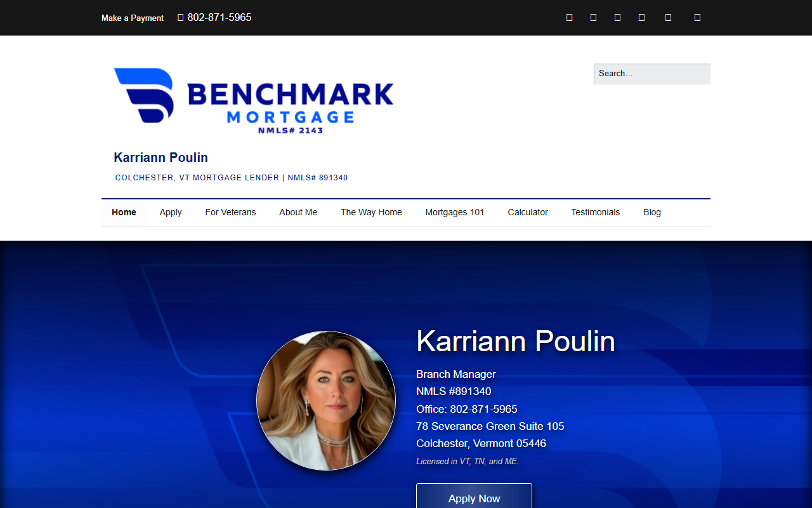
Task: Open the Calculator page
Action: [528, 212]
